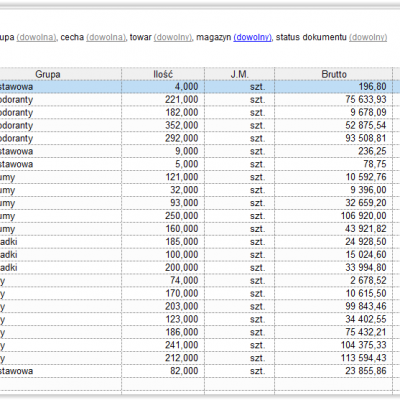
Task: Select the quantity cell 82,000 in last row
Action: tap(163, 371)
